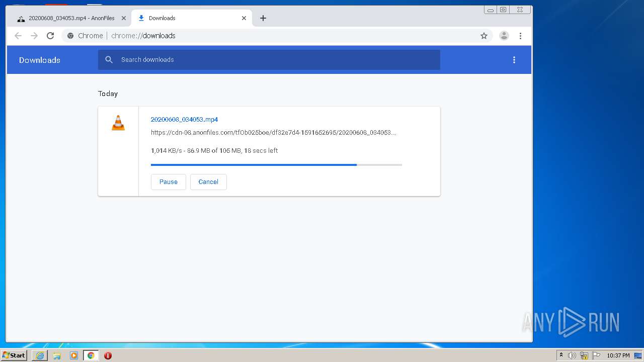Click the VLC cone file icon
Viewport: 644px width, 362px height.
118,123
